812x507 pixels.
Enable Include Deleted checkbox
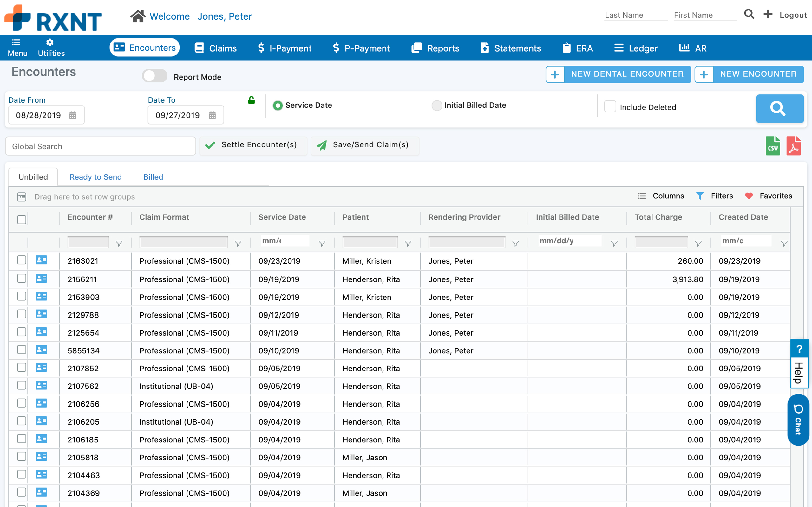pyautogui.click(x=610, y=107)
